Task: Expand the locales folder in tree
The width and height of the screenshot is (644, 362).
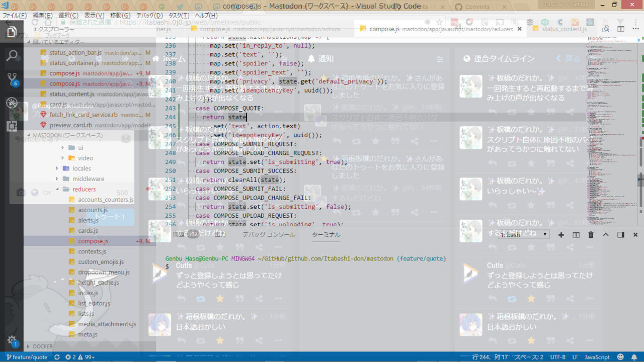Action: tap(82, 168)
